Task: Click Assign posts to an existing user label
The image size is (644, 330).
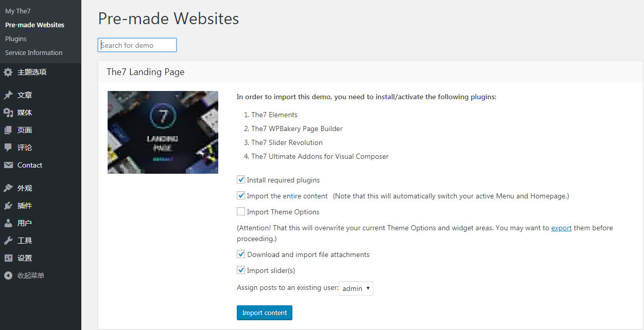Action: [287, 287]
